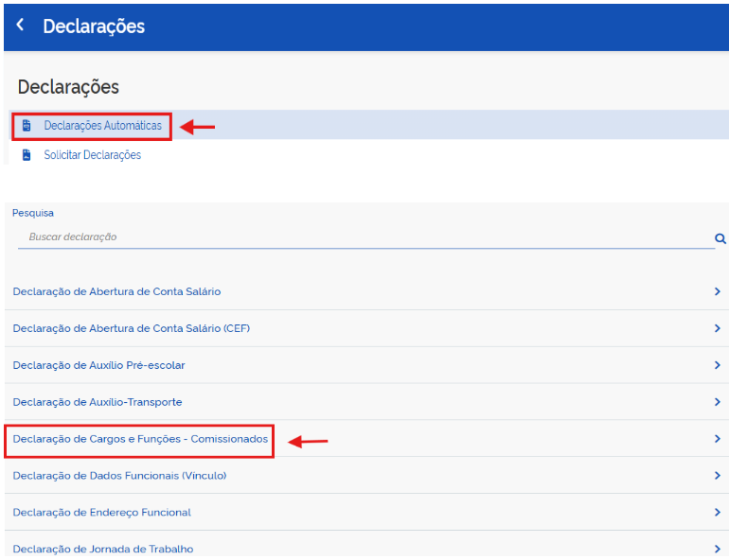This screenshot has height=560, width=729.
Task: Focus the Buscar declaração search field
Action: (x=365, y=237)
